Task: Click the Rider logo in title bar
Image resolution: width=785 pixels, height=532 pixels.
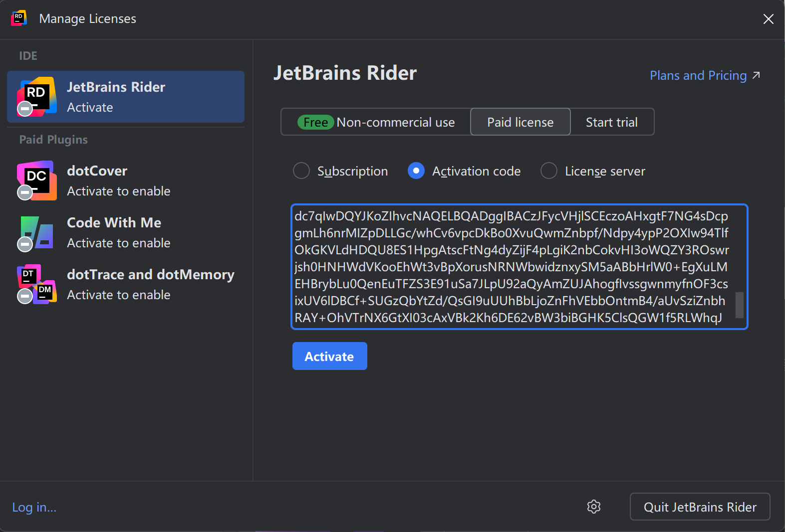Action: click(x=19, y=18)
